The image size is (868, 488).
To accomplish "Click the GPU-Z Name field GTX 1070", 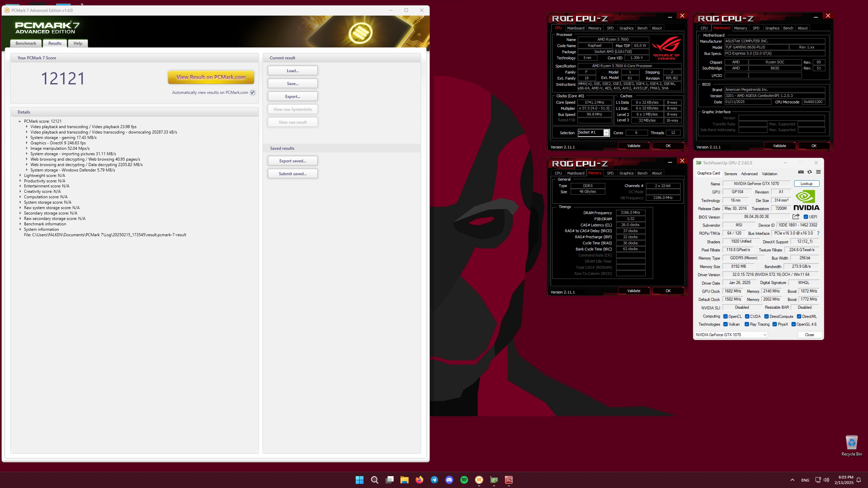I will 756,184.
